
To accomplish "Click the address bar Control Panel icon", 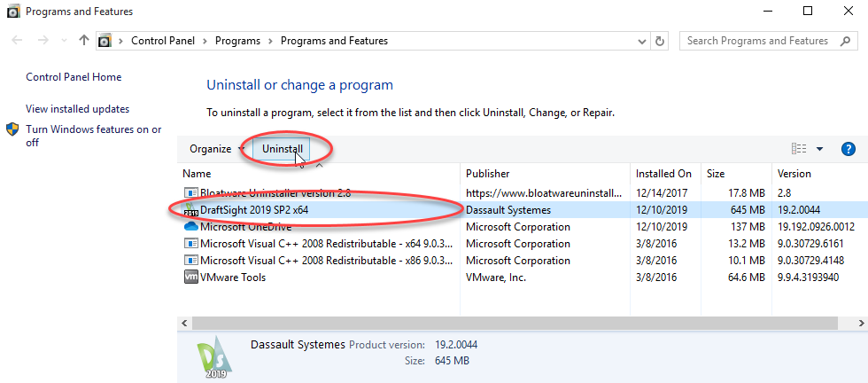I will pos(105,41).
